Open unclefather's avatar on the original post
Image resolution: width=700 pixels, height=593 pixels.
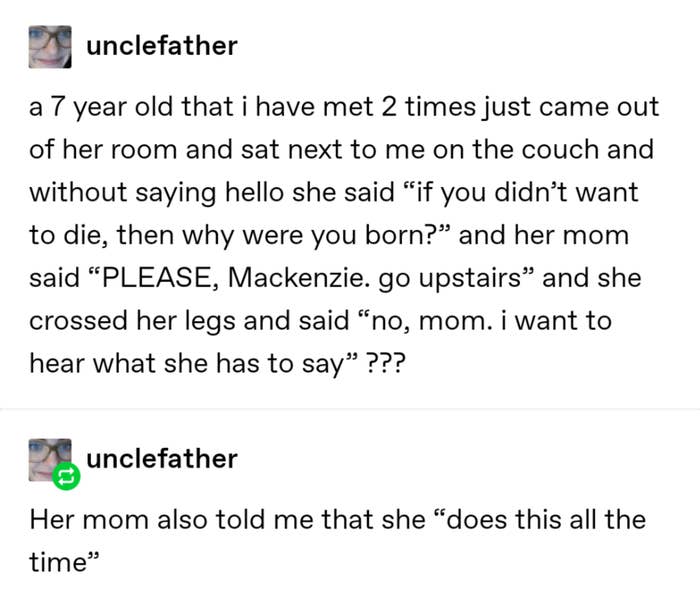50,47
